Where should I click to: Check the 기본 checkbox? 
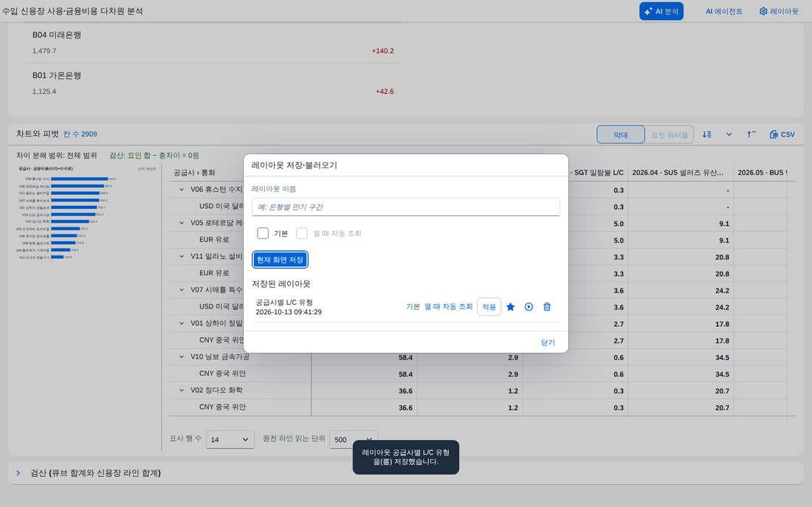coord(263,233)
